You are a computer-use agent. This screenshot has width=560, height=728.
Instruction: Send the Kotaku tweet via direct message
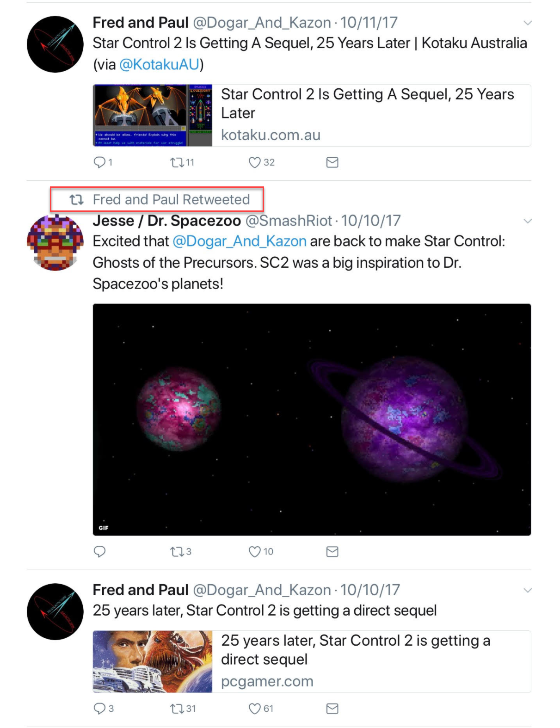332,162
